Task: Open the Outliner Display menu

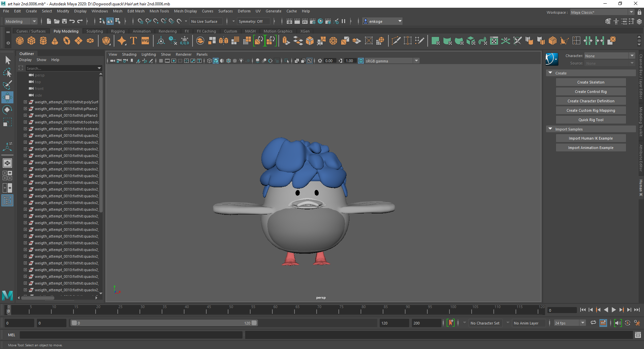Action: tap(25, 60)
